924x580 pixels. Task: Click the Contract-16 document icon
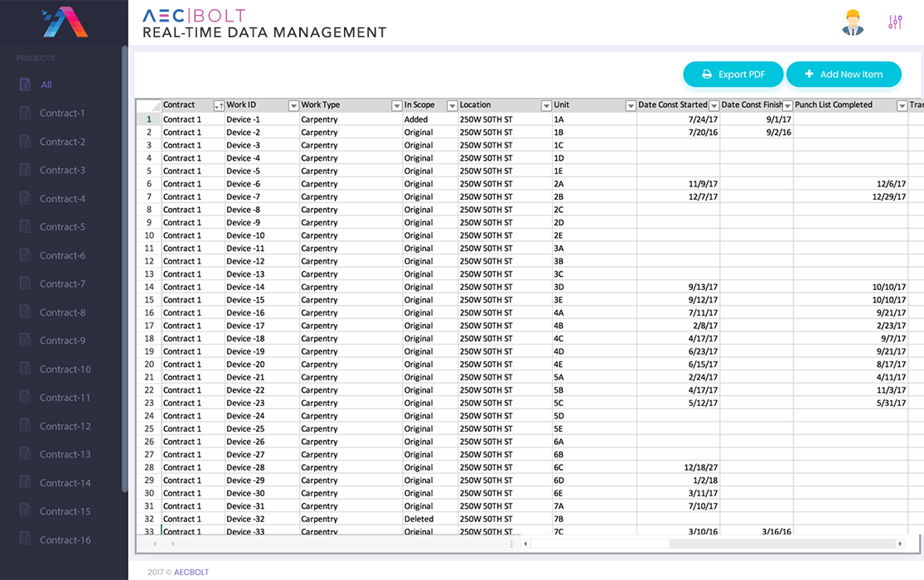point(25,539)
